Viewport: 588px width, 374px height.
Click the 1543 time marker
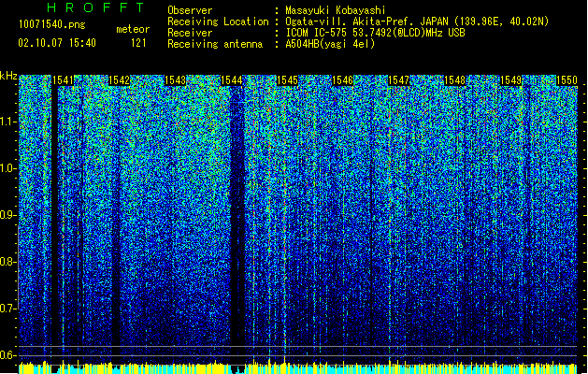(175, 80)
